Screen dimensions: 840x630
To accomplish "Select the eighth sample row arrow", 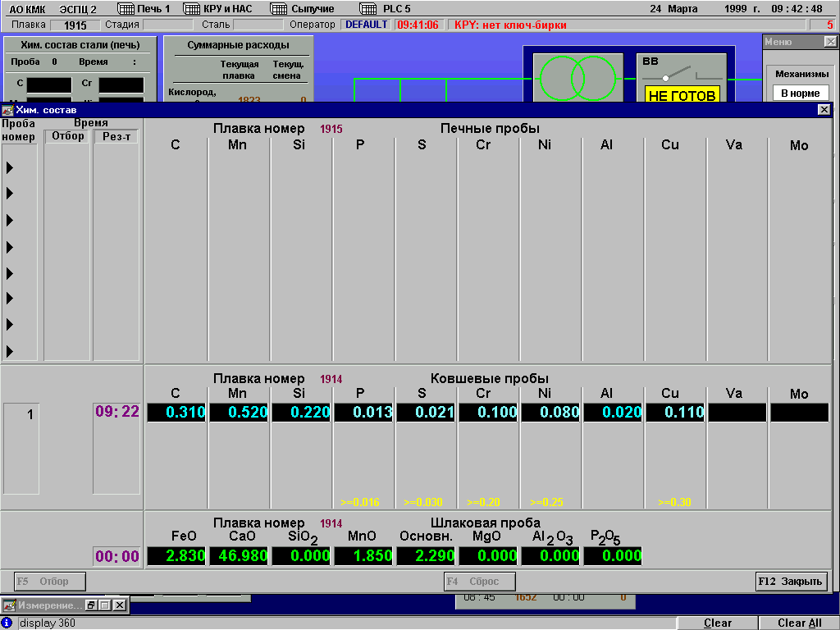I will tap(10, 351).
